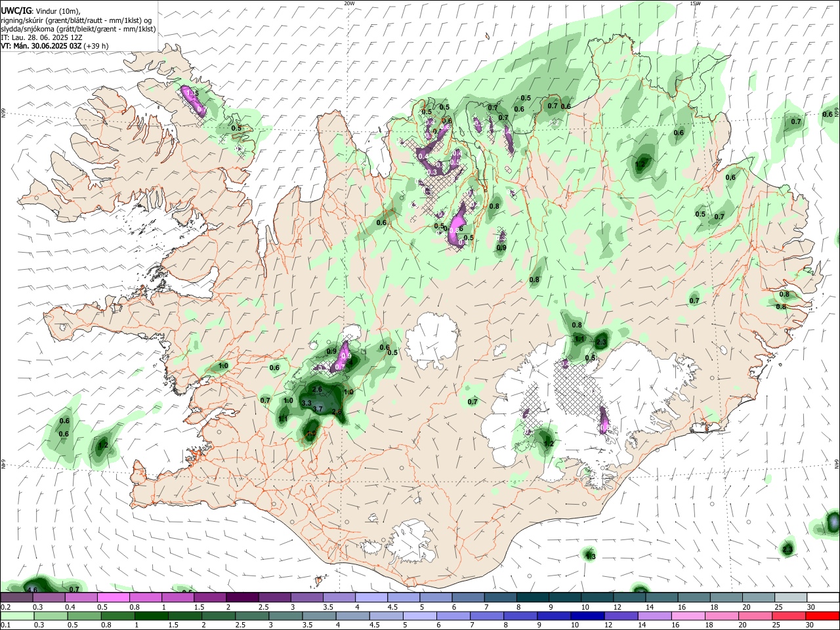Image resolution: width=840 pixels, height=630 pixels.
Task: Click the '20W' longitude label
Action: pyautogui.click(x=349, y=3)
